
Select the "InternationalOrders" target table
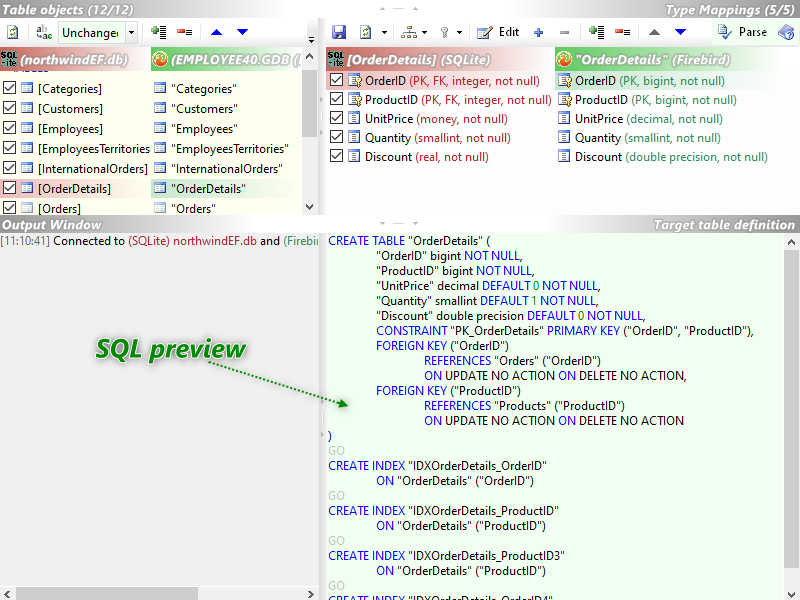point(227,168)
